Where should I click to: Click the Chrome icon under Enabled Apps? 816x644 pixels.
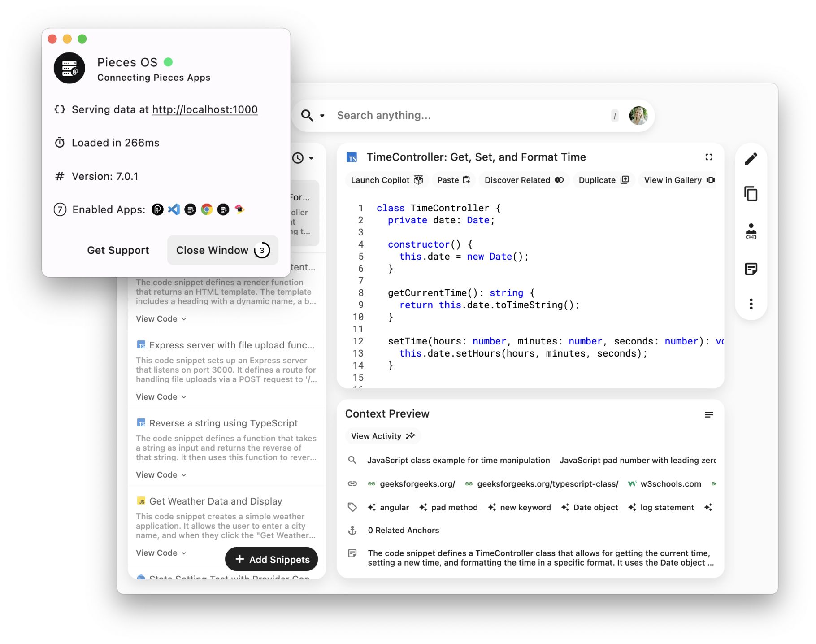(207, 209)
